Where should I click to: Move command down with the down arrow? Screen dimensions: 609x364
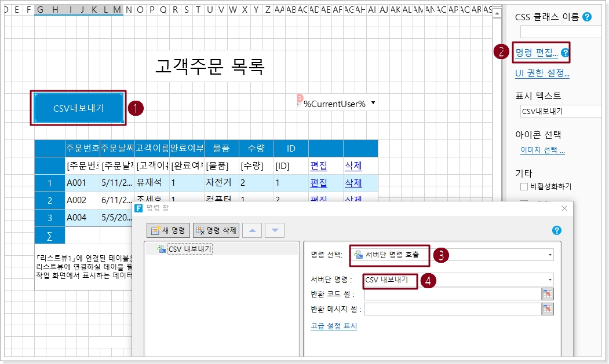(x=275, y=230)
